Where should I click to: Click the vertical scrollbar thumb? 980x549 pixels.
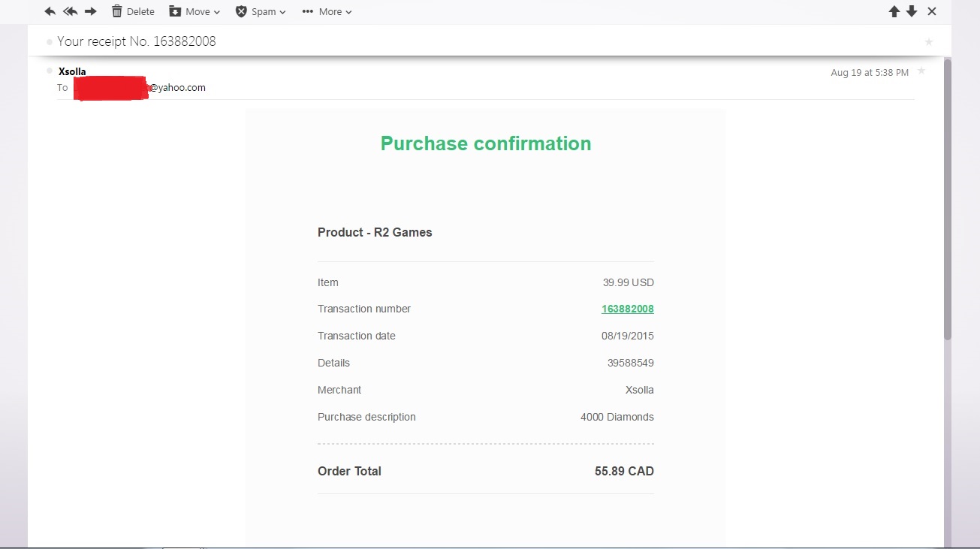click(x=947, y=199)
